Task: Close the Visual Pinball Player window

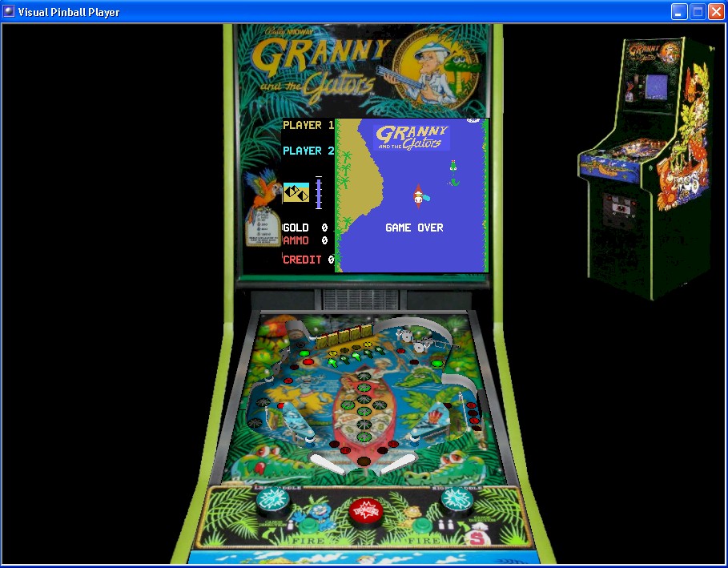Action: [715, 11]
